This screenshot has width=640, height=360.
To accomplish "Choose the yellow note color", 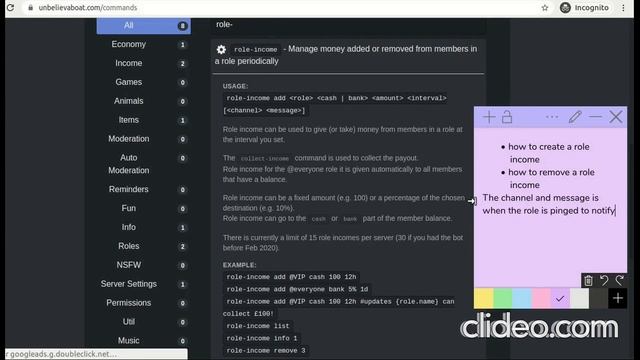I will click(x=484, y=298).
